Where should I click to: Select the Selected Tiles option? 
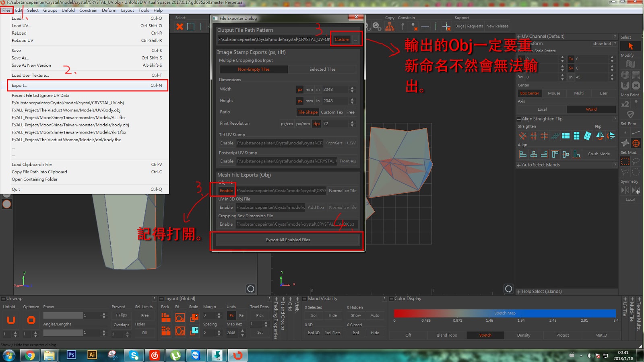point(322,69)
